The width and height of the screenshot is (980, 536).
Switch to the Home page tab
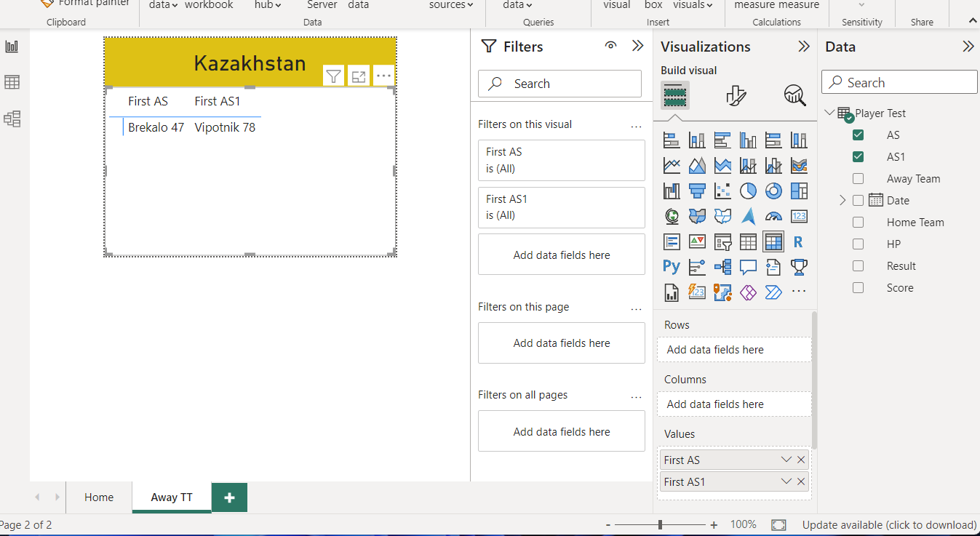coord(99,497)
